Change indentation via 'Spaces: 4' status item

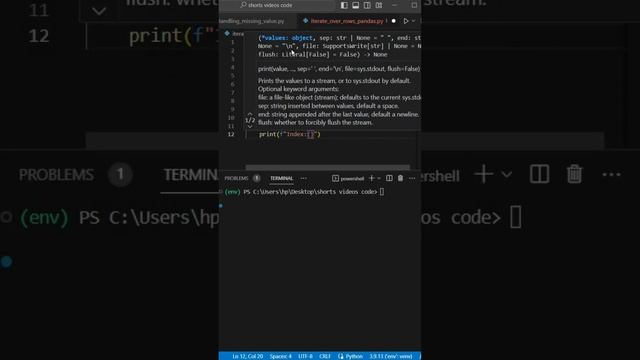coord(280,356)
